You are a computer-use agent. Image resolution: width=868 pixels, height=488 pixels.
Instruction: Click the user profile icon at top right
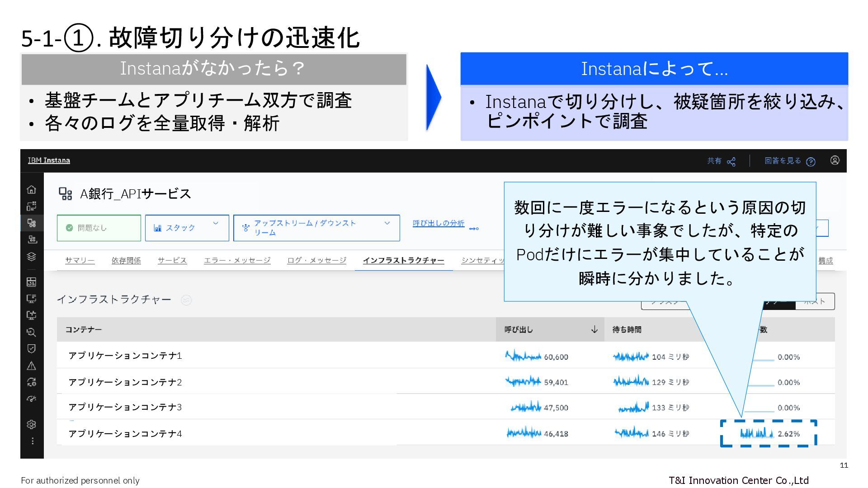click(835, 160)
